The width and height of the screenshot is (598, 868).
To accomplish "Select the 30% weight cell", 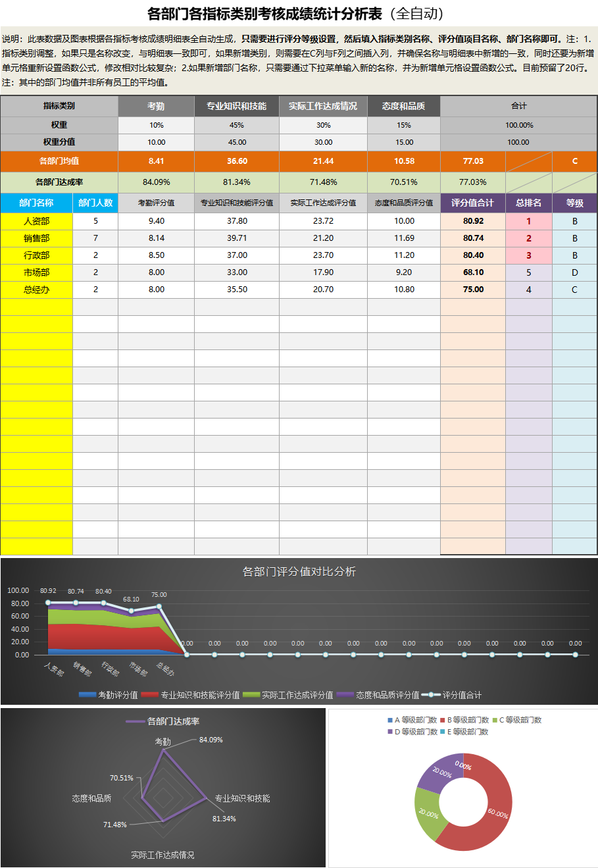I will (323, 125).
